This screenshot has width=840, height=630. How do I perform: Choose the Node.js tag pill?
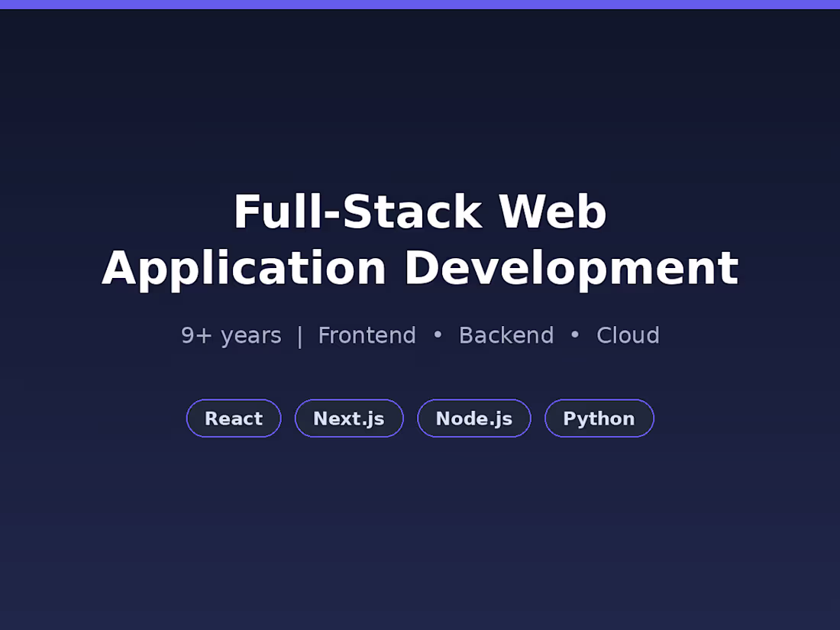click(474, 418)
